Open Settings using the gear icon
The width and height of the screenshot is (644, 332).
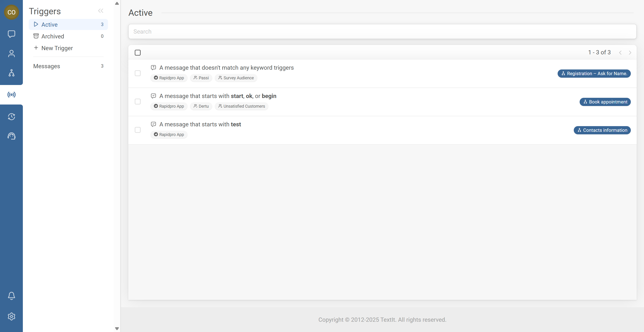(11, 316)
